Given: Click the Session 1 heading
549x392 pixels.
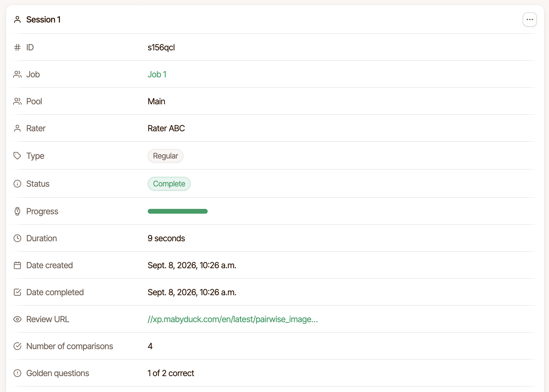Looking at the screenshot, I should coord(43,19).
